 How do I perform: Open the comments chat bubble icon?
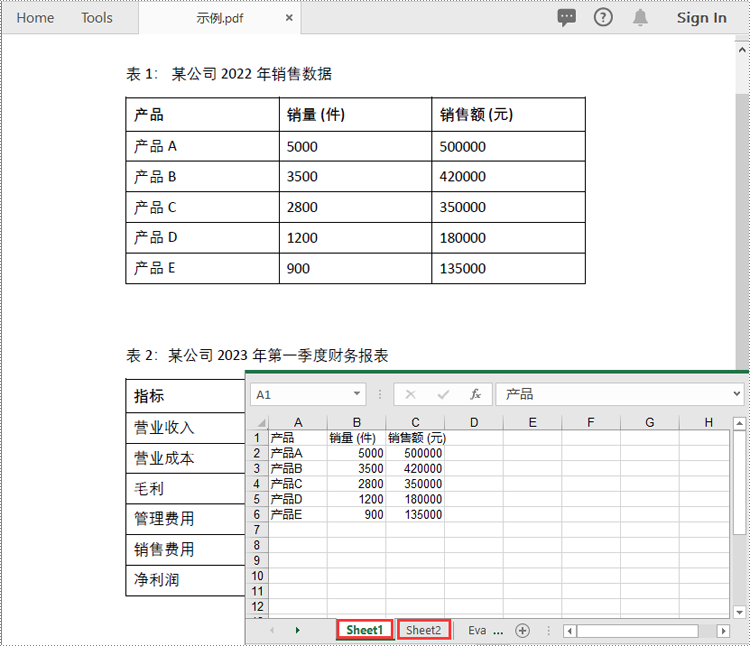click(x=567, y=18)
